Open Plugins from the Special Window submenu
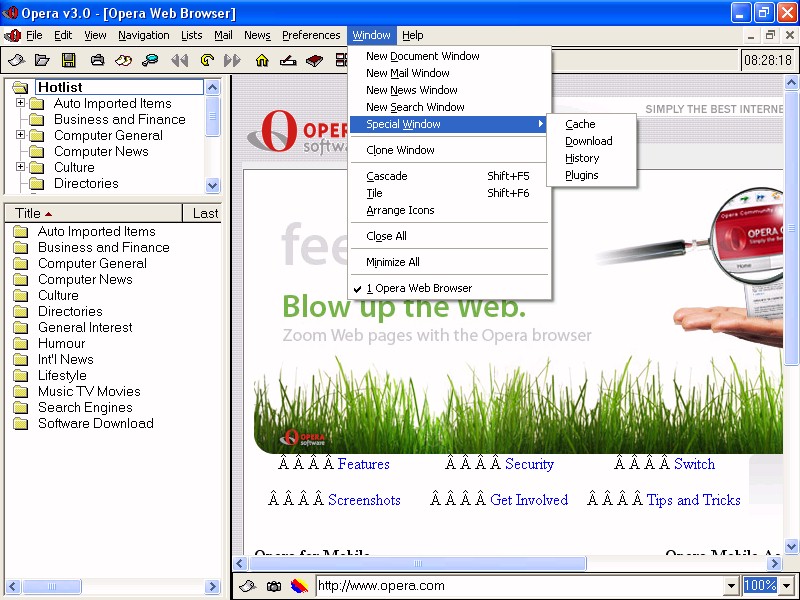The width and height of the screenshot is (800, 600). pos(591,175)
